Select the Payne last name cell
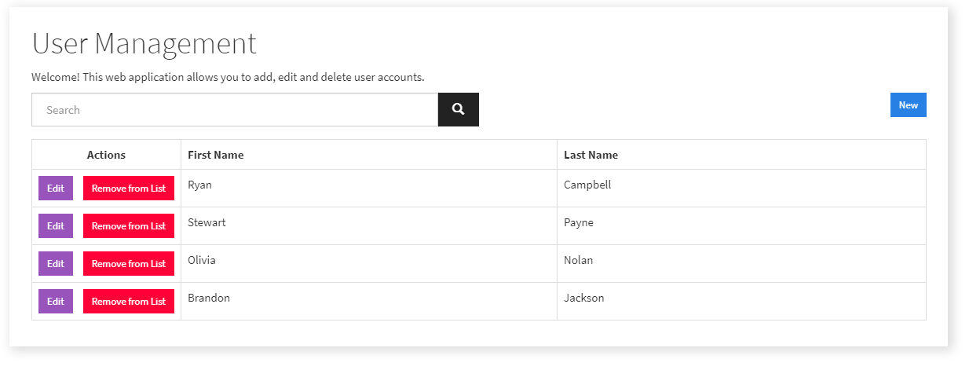The image size is (980, 370). click(x=579, y=223)
